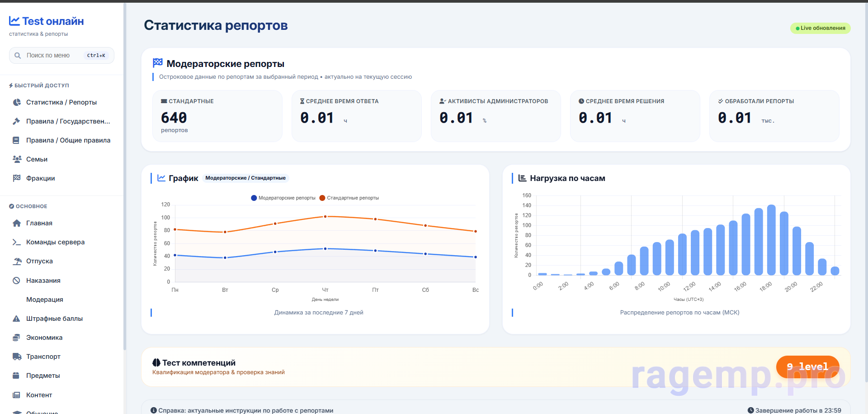Toggle the Live обновления indicator

(820, 28)
